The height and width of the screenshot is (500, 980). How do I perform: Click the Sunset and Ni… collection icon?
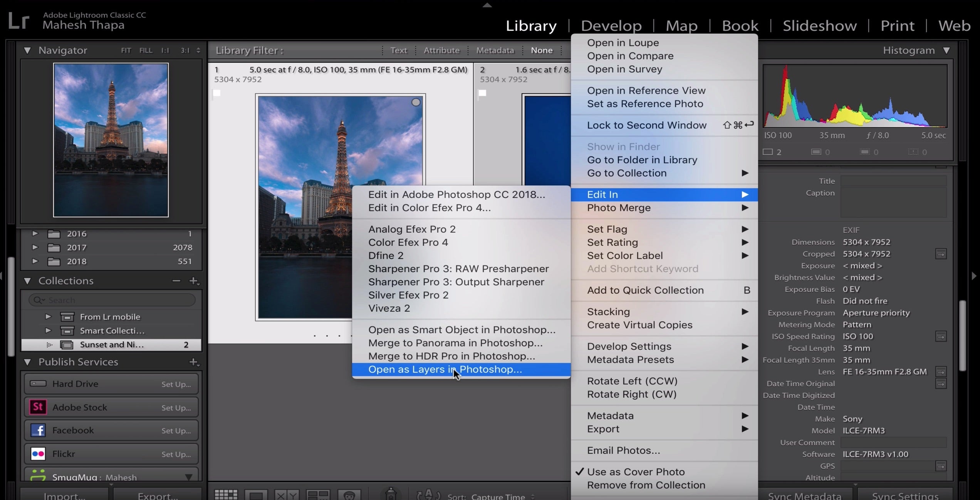tap(67, 345)
